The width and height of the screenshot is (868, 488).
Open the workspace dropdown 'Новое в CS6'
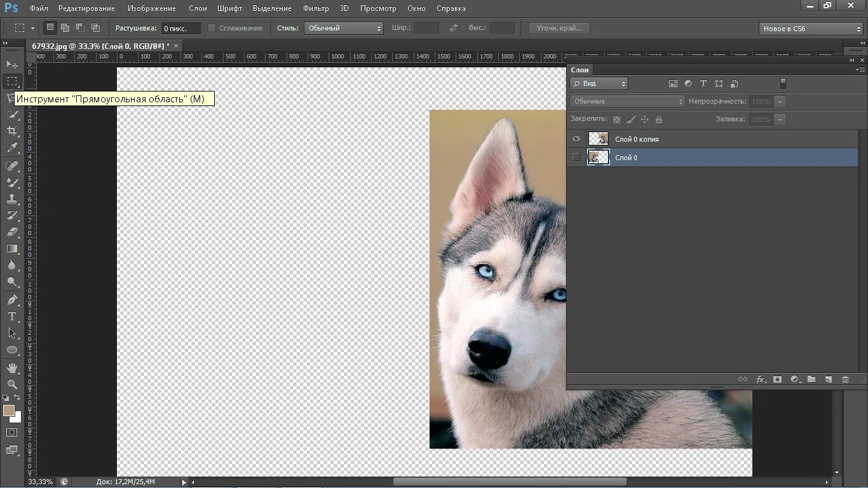click(x=811, y=29)
